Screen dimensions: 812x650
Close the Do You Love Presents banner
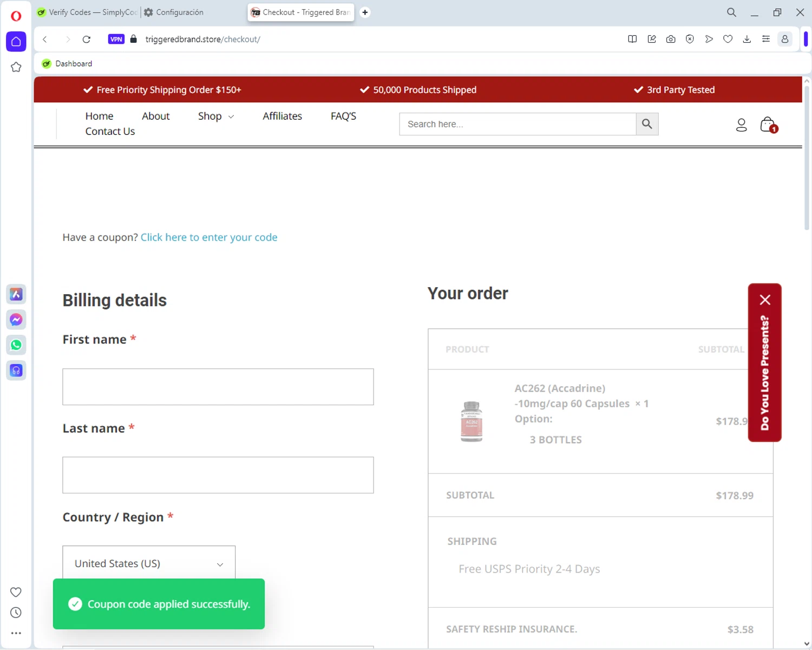tap(765, 300)
